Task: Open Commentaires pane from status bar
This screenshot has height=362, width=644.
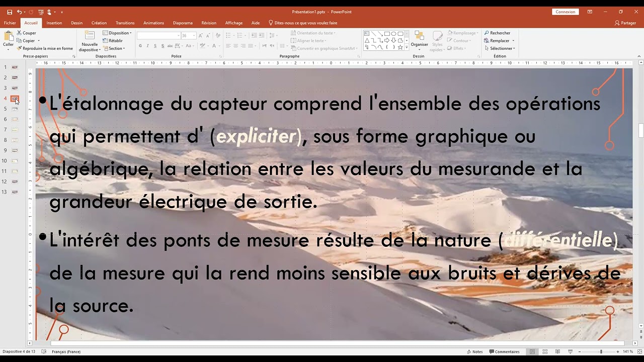Action: coord(504,351)
